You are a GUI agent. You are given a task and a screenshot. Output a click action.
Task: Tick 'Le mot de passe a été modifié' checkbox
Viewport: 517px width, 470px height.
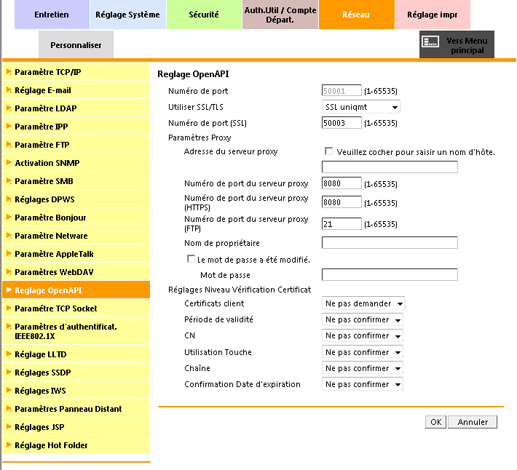click(x=191, y=259)
